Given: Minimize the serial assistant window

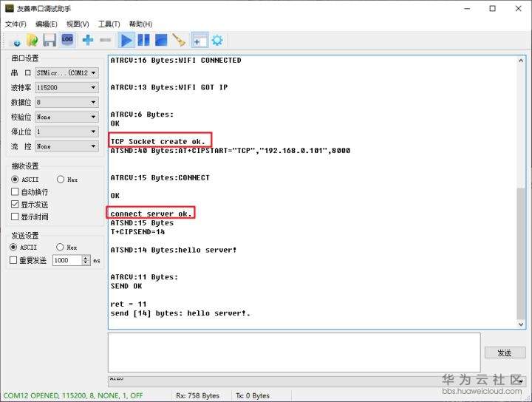Looking at the screenshot, I should tap(467, 8).
